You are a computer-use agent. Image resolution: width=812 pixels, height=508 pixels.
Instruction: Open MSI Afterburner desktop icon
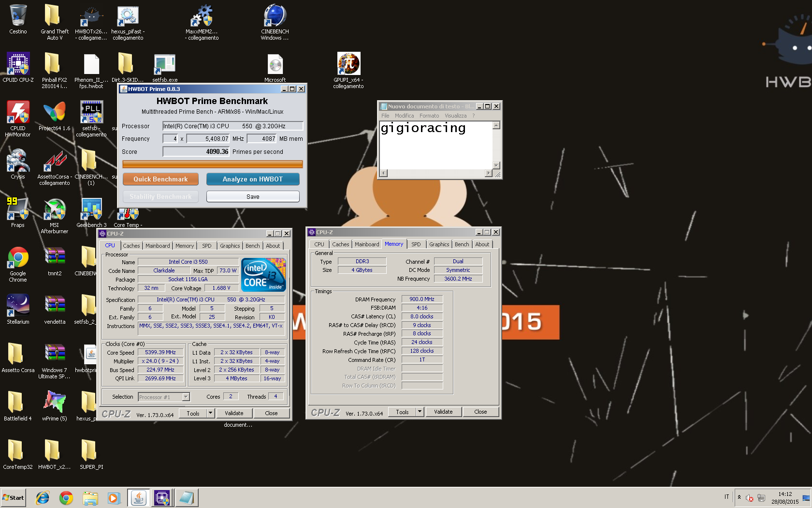(54, 215)
